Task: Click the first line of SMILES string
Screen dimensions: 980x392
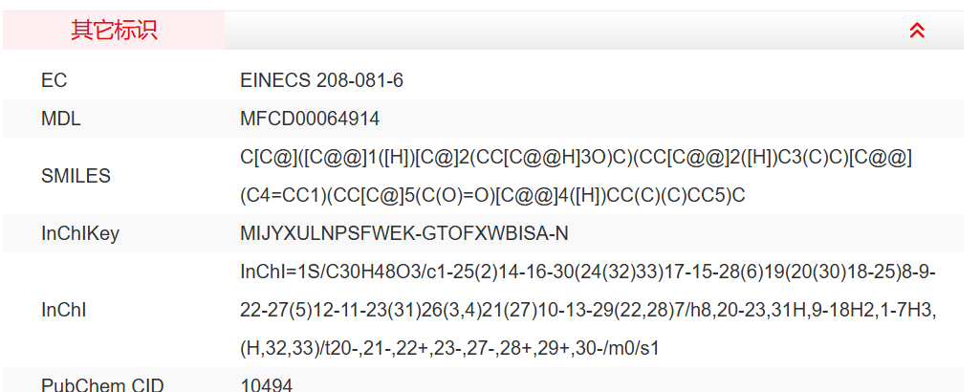Action: coord(576,157)
